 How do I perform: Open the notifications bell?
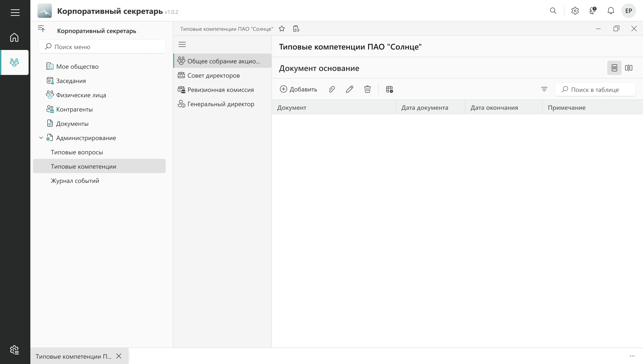point(611,11)
